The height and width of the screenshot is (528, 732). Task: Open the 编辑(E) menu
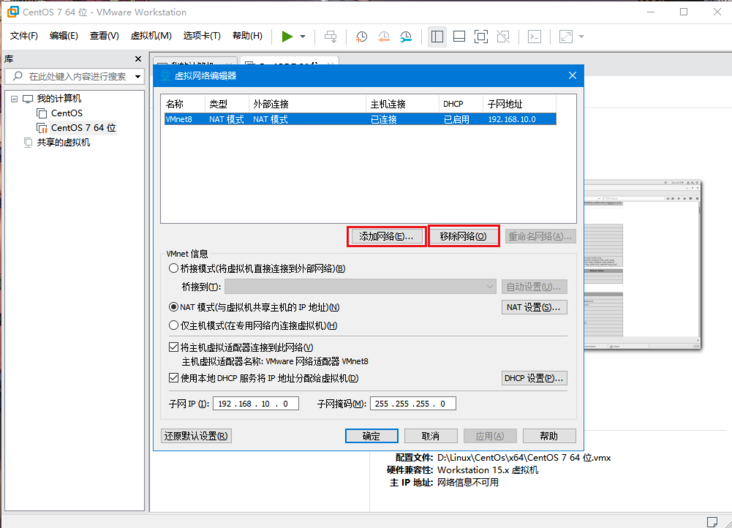64,36
